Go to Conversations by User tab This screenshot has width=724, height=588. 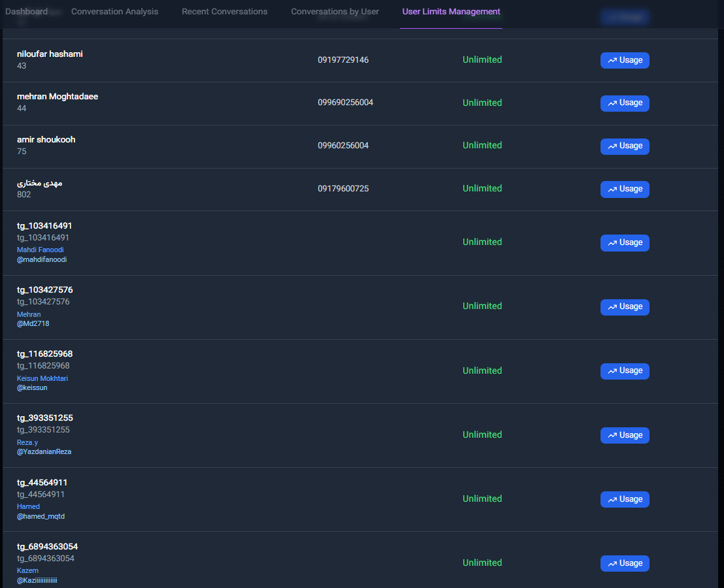pyautogui.click(x=335, y=12)
